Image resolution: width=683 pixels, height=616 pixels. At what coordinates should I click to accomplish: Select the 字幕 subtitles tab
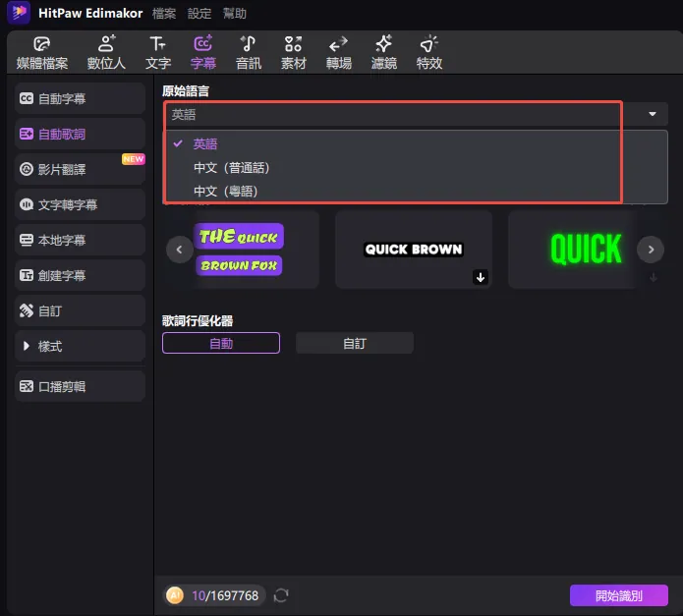pyautogui.click(x=203, y=53)
